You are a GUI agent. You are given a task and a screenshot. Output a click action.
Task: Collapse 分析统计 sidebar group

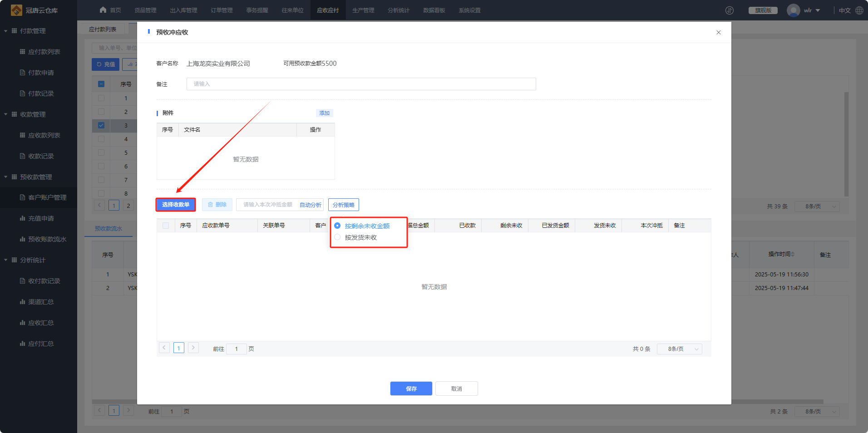tap(6, 260)
